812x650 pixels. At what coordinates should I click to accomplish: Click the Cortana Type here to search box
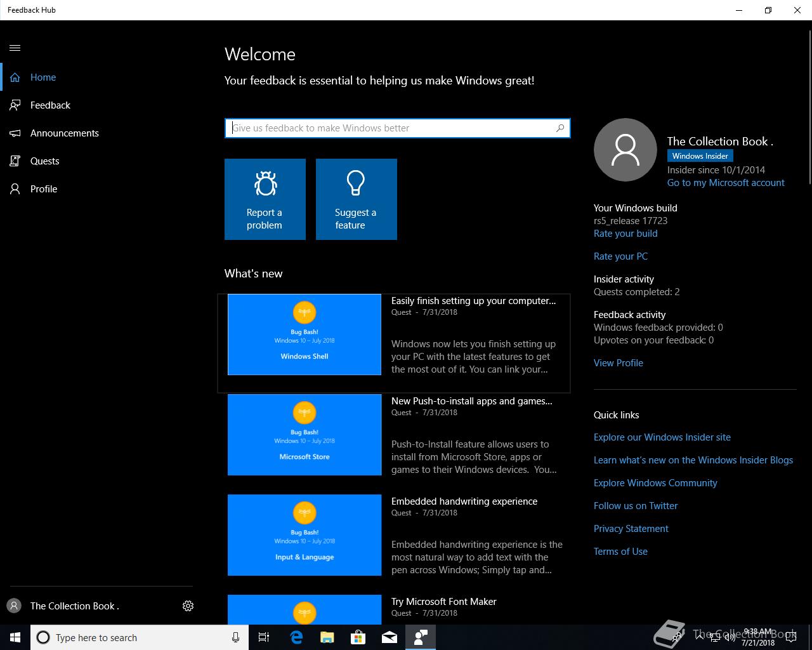click(138, 637)
